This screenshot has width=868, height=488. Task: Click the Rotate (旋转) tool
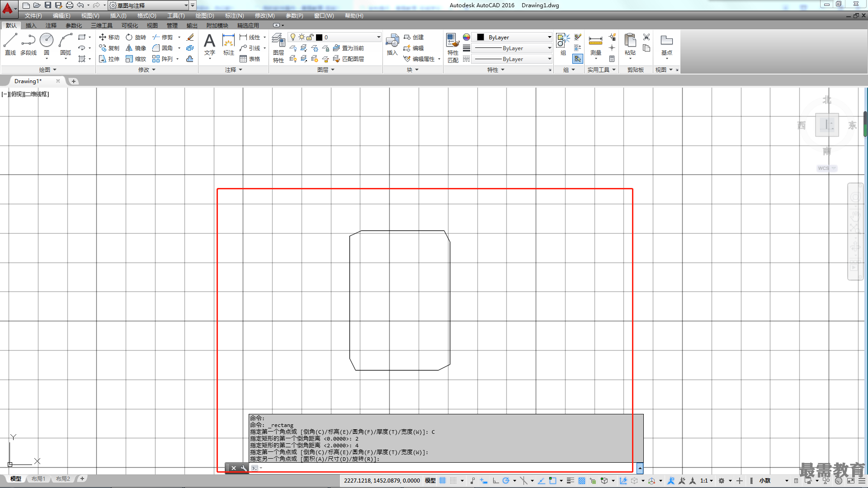coord(136,37)
